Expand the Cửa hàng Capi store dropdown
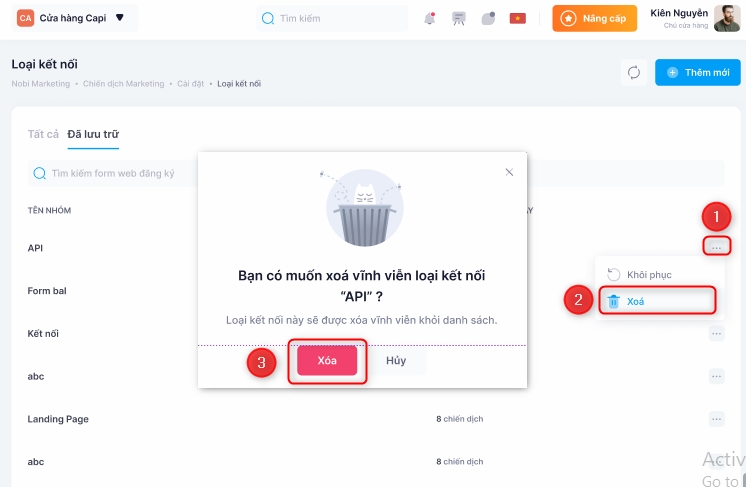The width and height of the screenshot is (746, 487). (120, 18)
